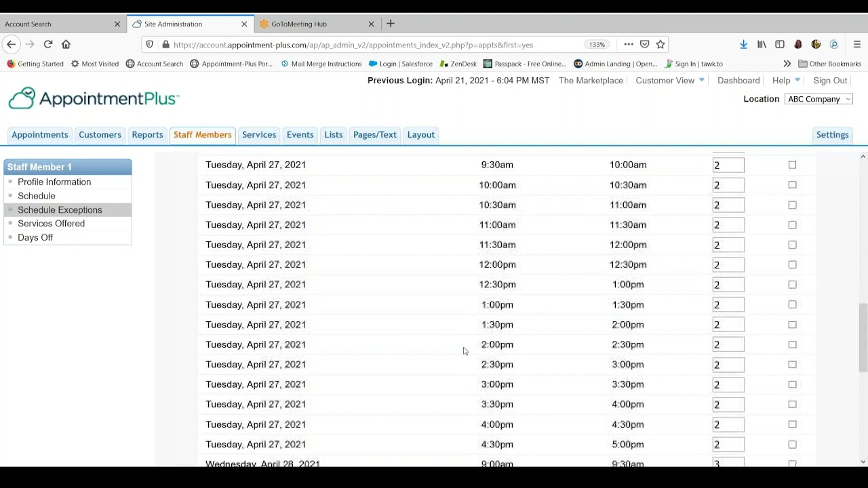Open Most Visited bookmark
This screenshot has height=488, width=868.
(x=95, y=64)
